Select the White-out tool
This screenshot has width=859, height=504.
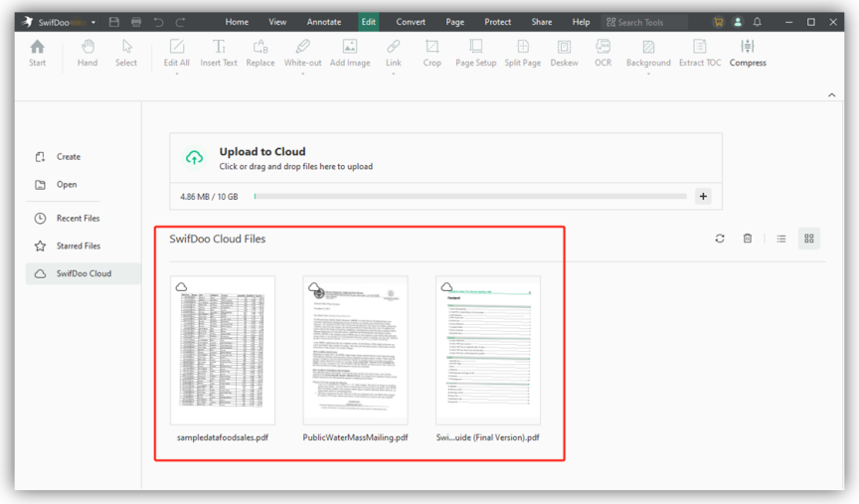pyautogui.click(x=302, y=53)
